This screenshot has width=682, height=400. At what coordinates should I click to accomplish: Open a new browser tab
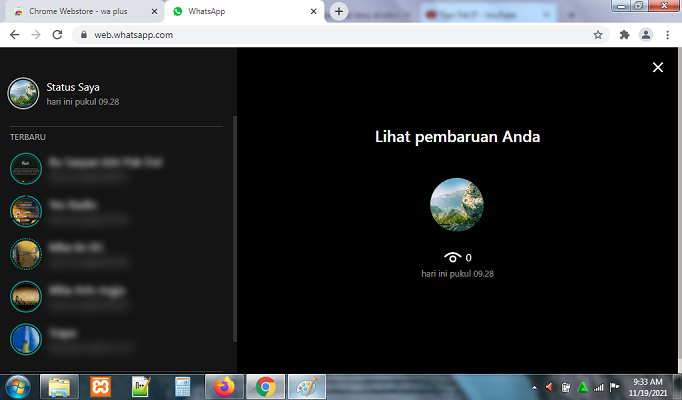339,11
